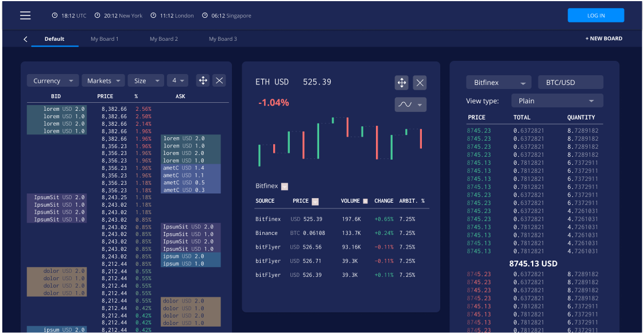Click move icon in order book panel
This screenshot has height=333, width=644.
(203, 80)
